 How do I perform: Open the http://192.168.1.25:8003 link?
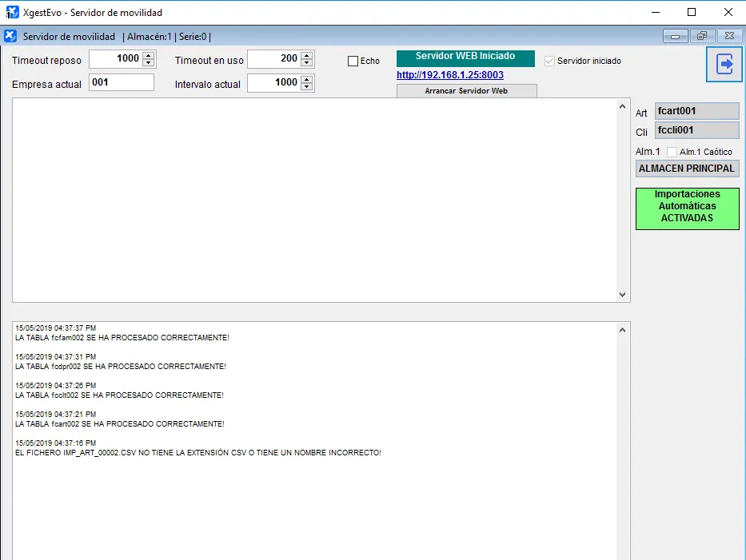click(x=449, y=75)
